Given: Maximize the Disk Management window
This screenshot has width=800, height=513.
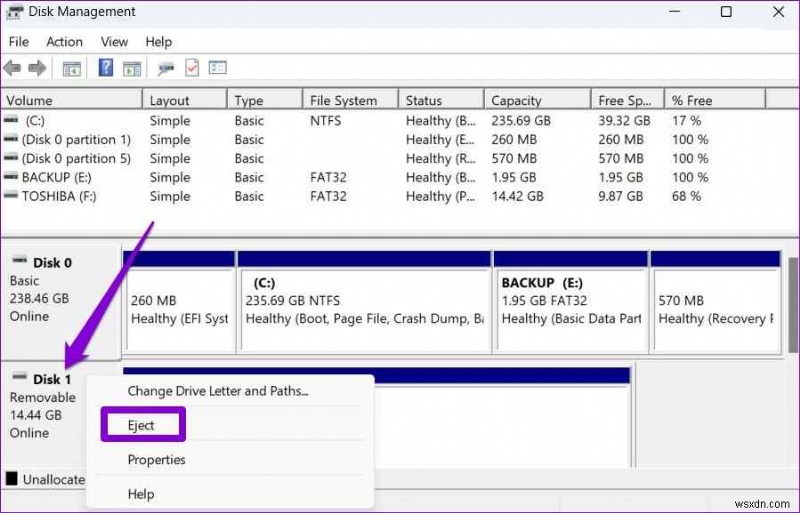Looking at the screenshot, I should 726,12.
